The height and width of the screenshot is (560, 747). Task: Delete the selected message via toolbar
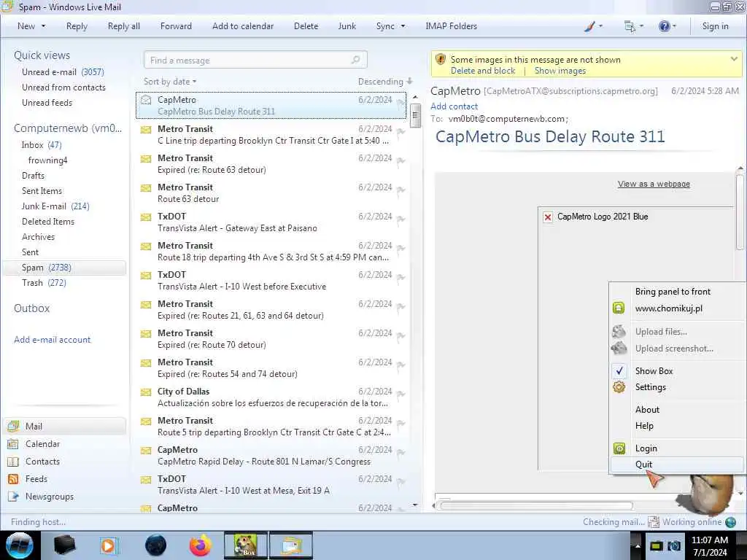coord(306,26)
